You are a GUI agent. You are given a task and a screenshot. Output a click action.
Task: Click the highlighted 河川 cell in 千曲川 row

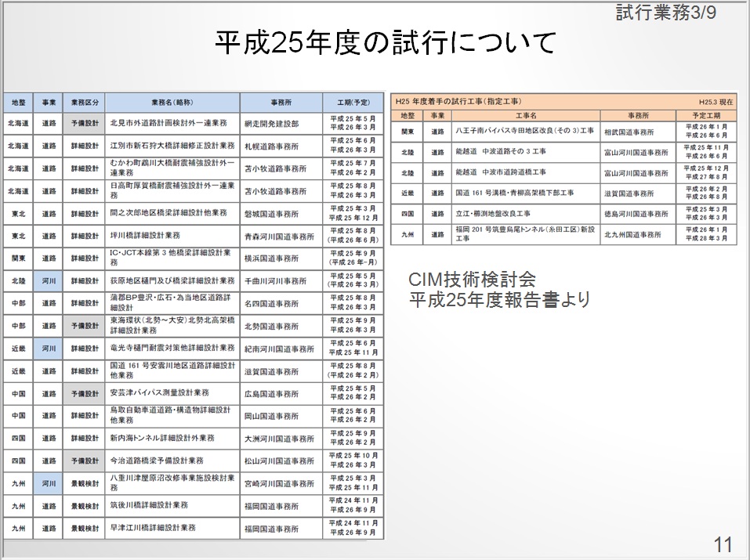tap(49, 280)
